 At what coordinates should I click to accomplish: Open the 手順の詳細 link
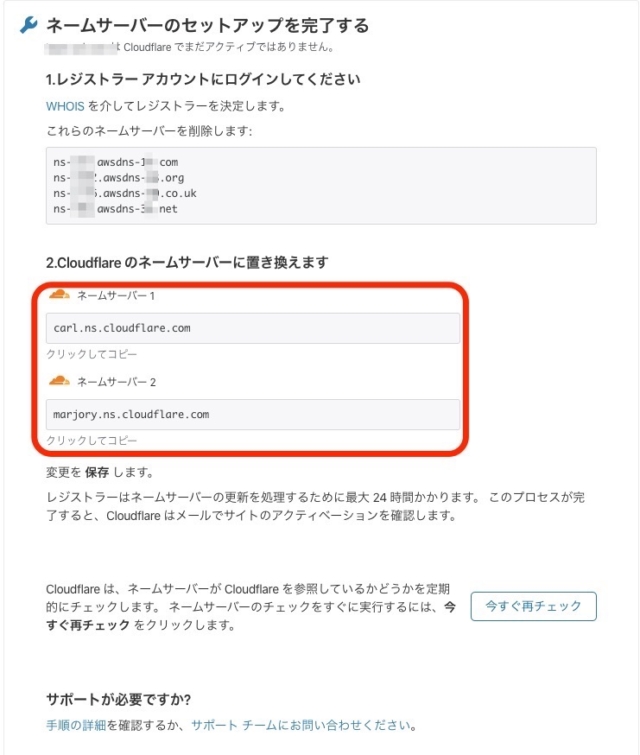coord(76,725)
